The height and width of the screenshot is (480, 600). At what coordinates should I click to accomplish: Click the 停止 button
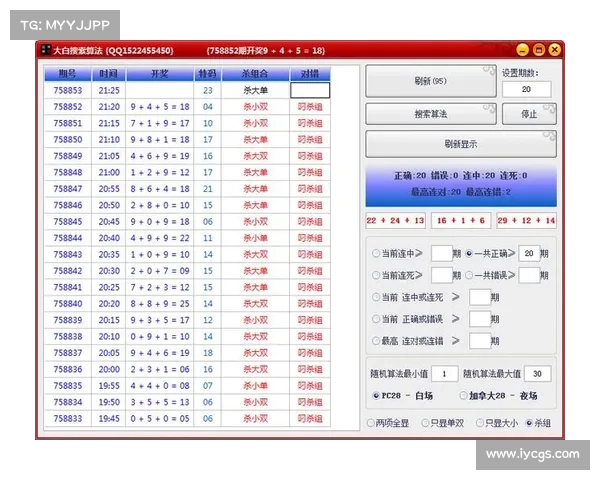click(529, 114)
